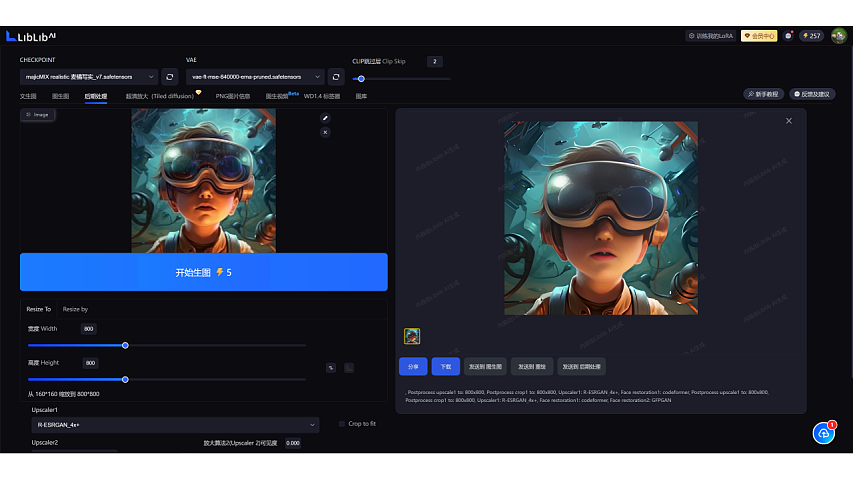Open the 图生视频 Beta tab

[x=280, y=96]
